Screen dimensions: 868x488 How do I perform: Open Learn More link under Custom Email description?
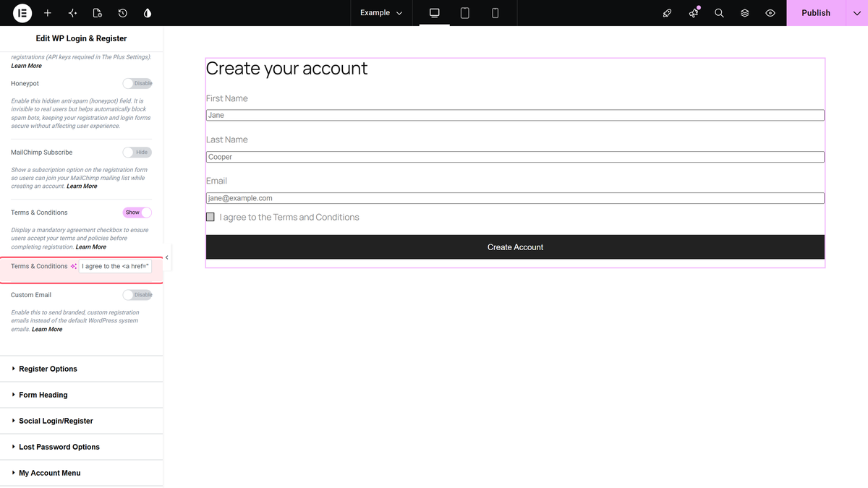tap(47, 330)
